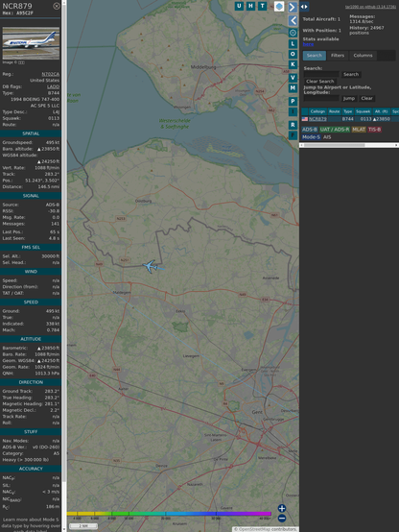The width and height of the screenshot is (399, 532).
Task: Click the Jump to Airport input field
Action: point(321,98)
